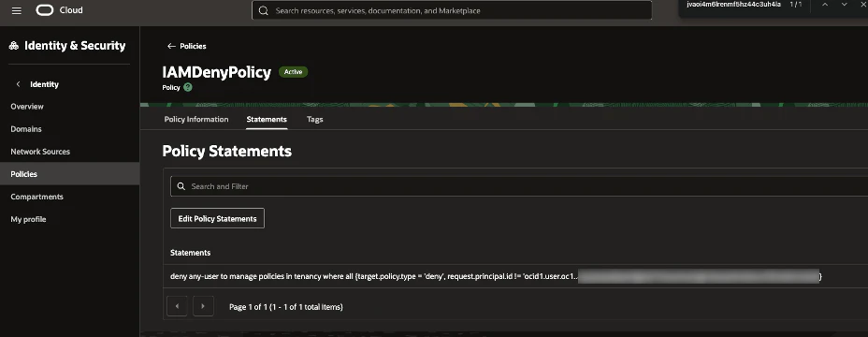Image resolution: width=868 pixels, height=337 pixels.
Task: Click the Statements column header
Action: pos(191,253)
